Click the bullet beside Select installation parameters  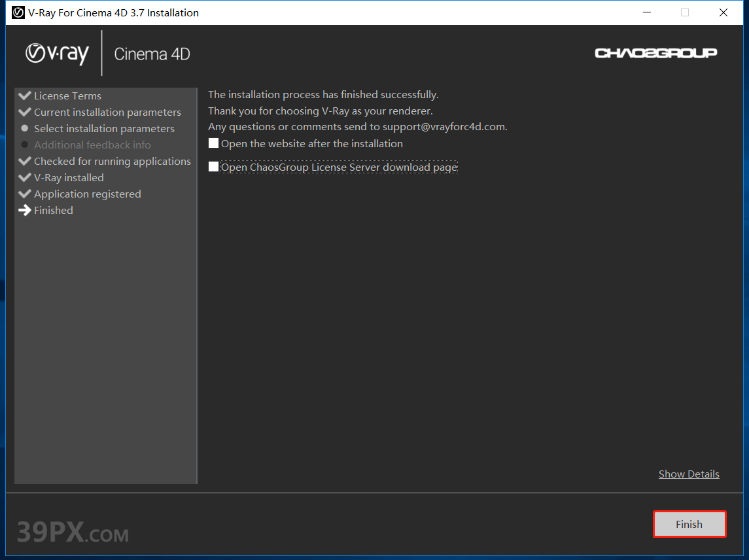[x=25, y=128]
